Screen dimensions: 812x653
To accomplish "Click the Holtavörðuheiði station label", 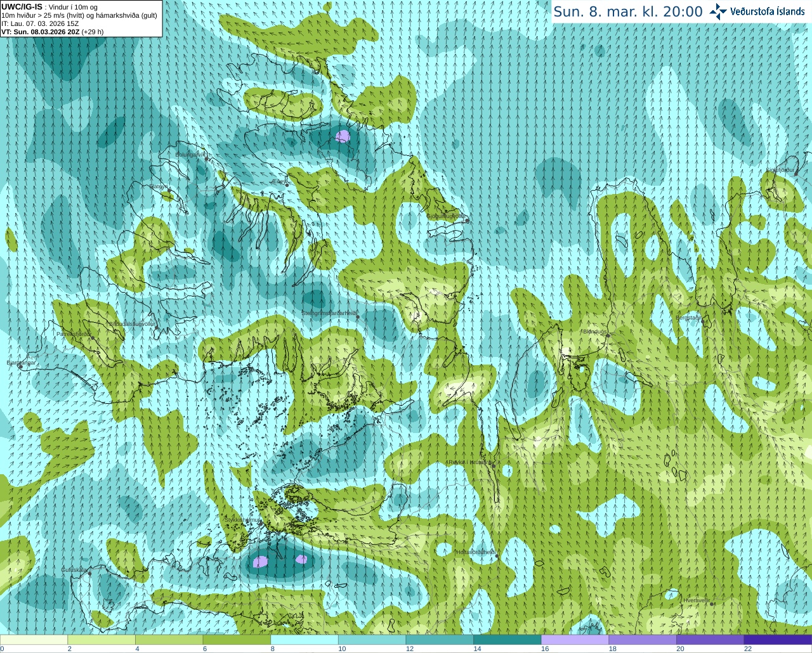I will point(476,552).
